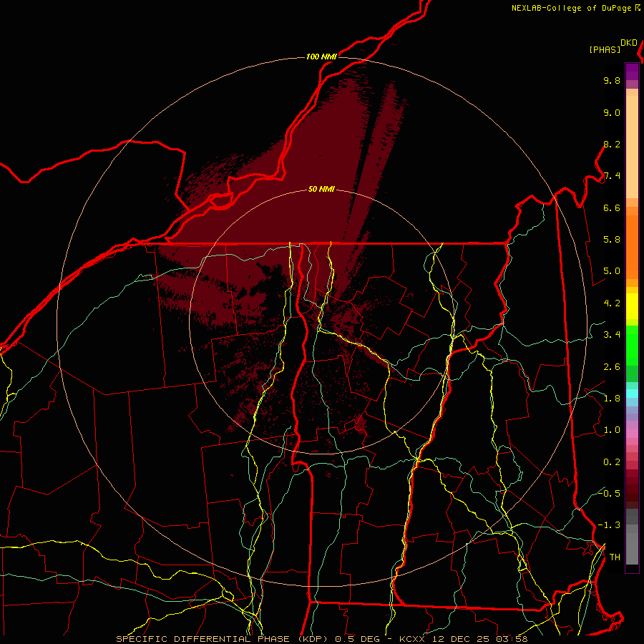Image resolution: width=644 pixels, height=644 pixels.
Task: Click the 7.4 legend value
Action: tap(612, 176)
